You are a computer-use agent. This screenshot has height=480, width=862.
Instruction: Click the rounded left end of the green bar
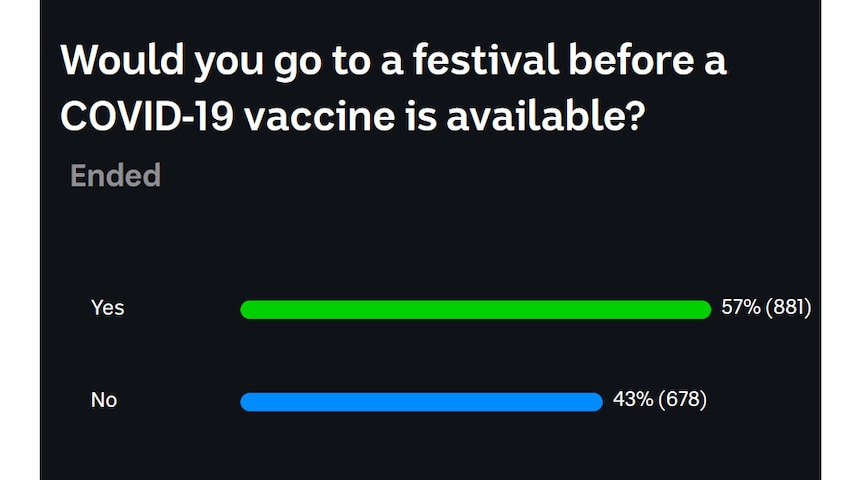click(249, 310)
